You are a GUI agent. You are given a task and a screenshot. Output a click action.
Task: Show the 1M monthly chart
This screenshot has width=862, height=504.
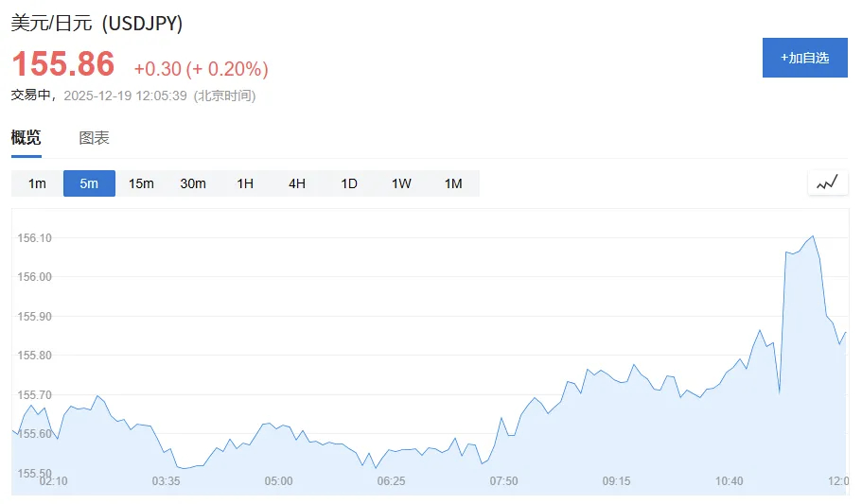(453, 183)
